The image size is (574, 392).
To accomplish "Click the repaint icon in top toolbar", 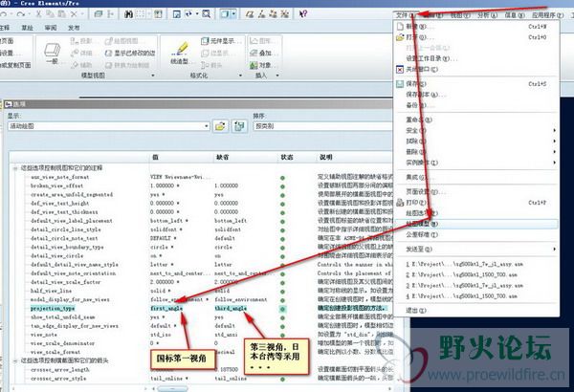I will point(177,14).
